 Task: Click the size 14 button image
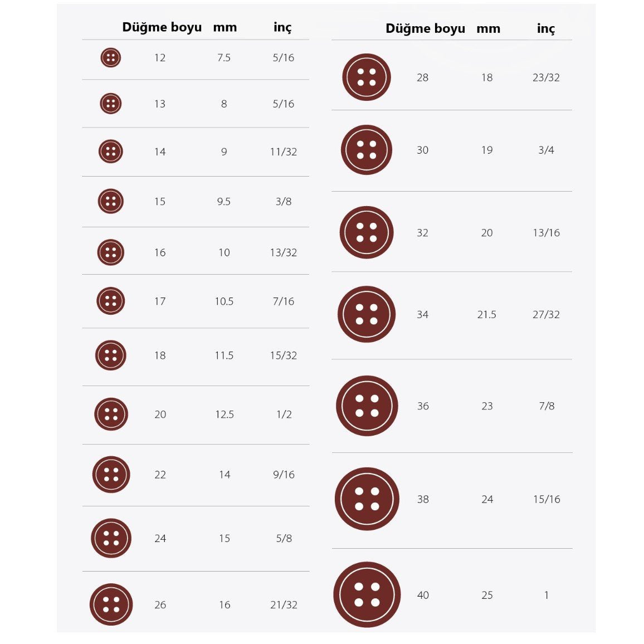pos(110,151)
